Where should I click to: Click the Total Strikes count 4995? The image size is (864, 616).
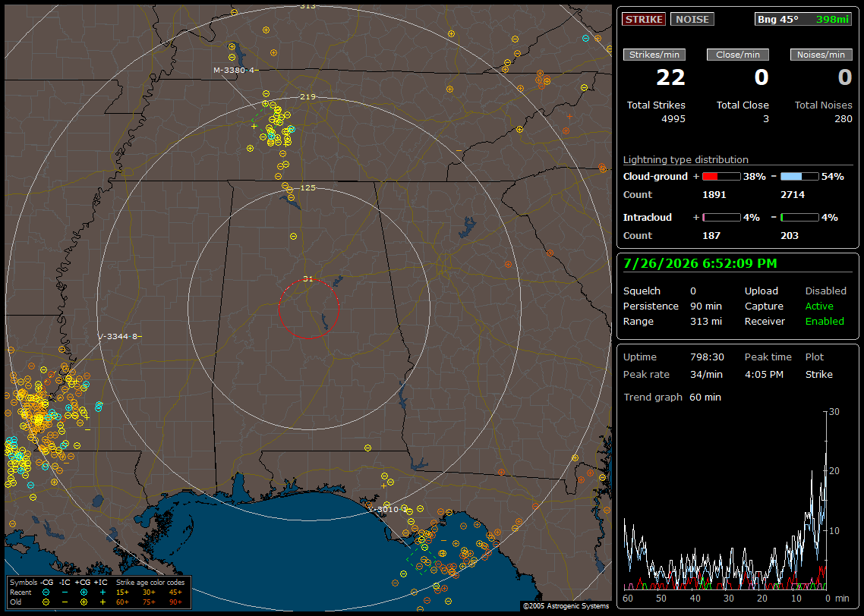coord(673,119)
